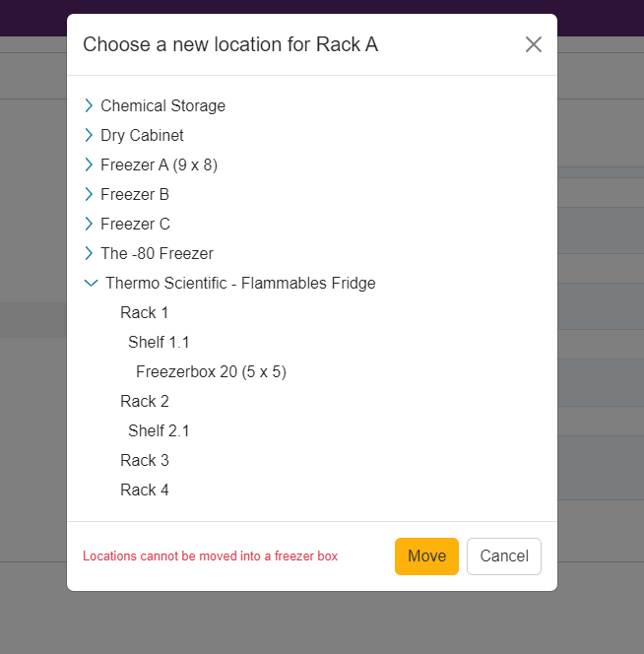Expand the Freezer B chevron
The height and width of the screenshot is (654, 644).
click(89, 194)
